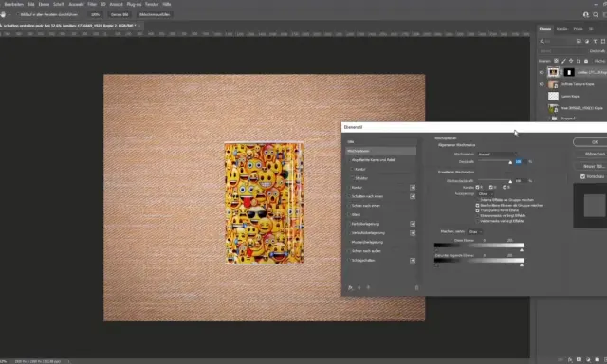Open the Aussparung Ohne dropdown
The height and width of the screenshot is (364, 607).
click(x=486, y=193)
